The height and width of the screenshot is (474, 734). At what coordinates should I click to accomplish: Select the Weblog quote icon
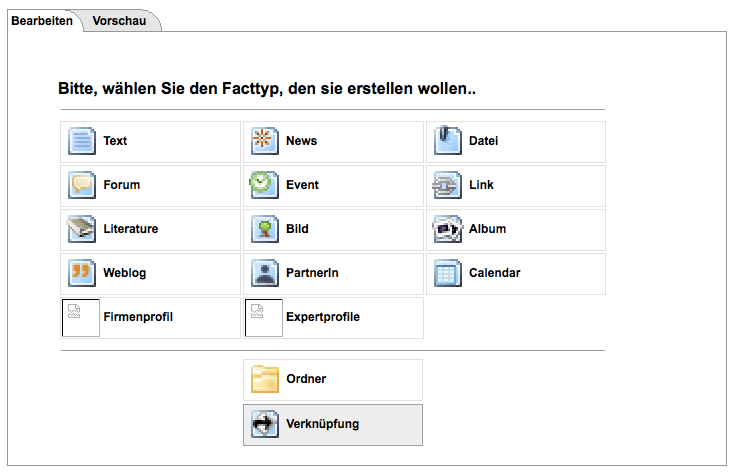[81, 274]
